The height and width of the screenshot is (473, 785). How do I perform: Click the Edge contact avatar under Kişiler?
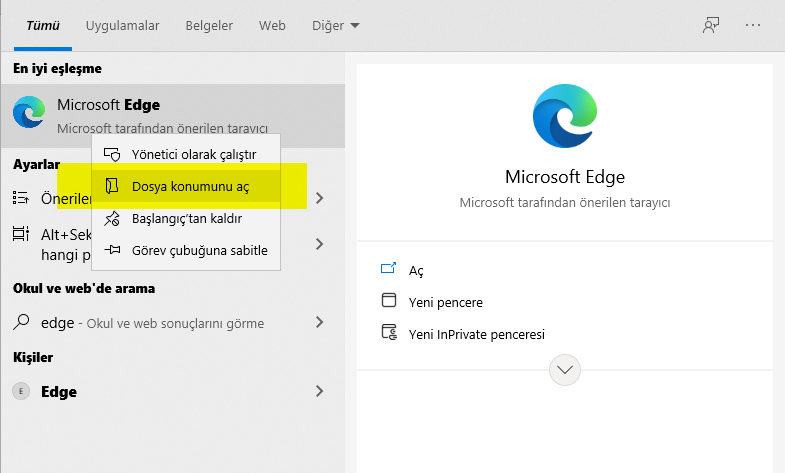click(x=21, y=391)
